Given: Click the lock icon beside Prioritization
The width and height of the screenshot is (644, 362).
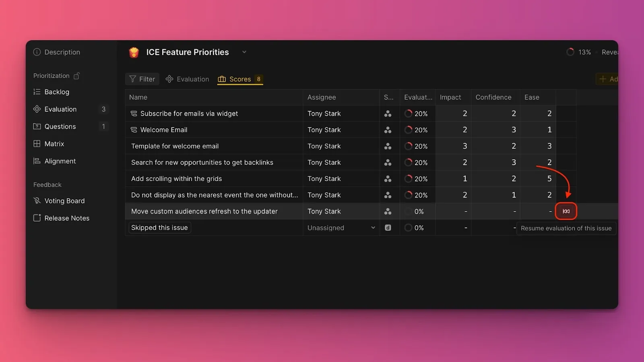Looking at the screenshot, I should click(77, 76).
